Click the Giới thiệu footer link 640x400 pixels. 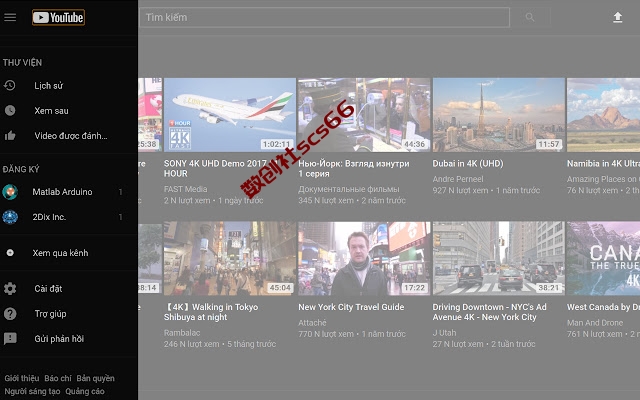coord(22,378)
